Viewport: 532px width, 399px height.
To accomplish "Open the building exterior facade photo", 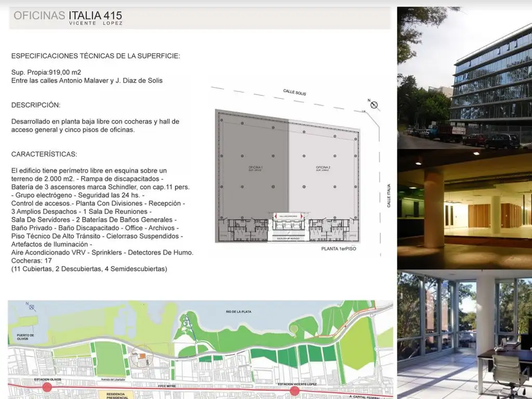I will pos(464,78).
